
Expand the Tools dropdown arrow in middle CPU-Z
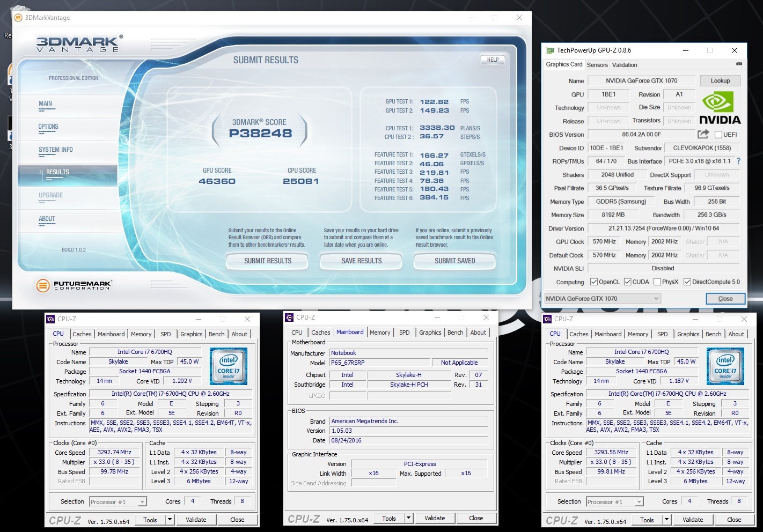pos(408,518)
